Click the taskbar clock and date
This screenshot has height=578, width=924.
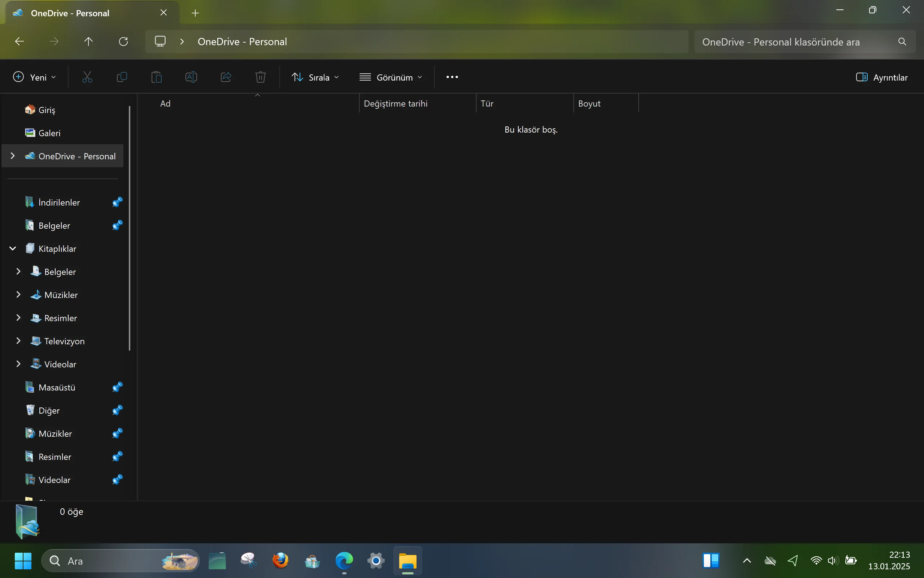click(x=889, y=561)
